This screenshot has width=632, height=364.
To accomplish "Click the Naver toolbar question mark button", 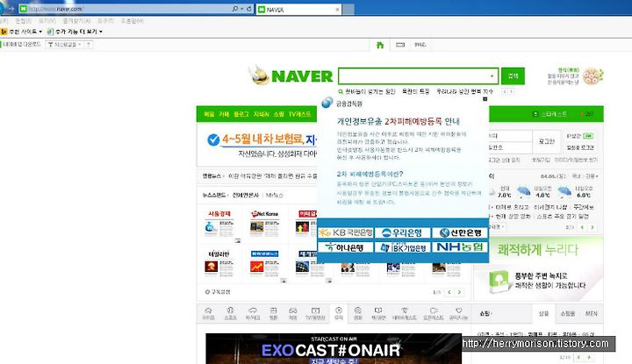I will click(x=89, y=44).
